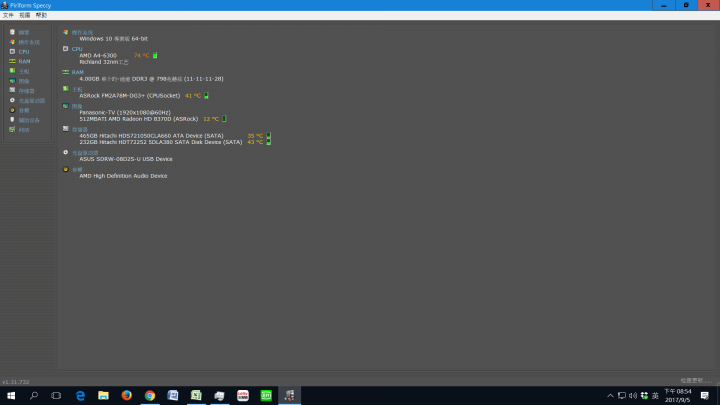
Task: Click the check for updates link (检查更新)
Action: [696, 380]
